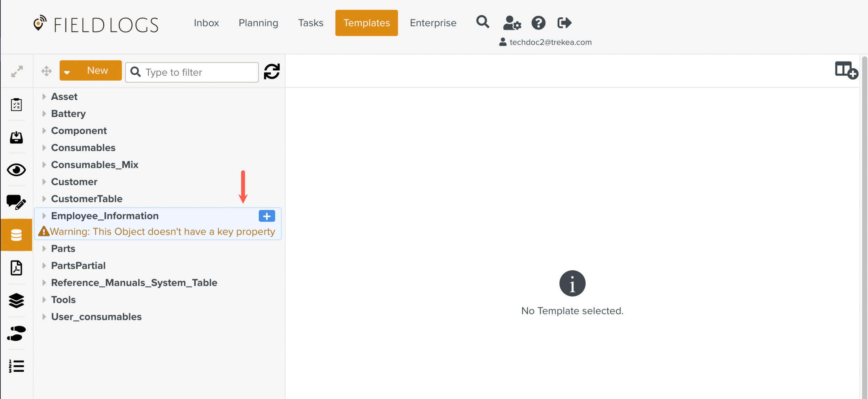Open the checklist templates sidebar icon
Screen dimensions: 868x399
(16, 105)
